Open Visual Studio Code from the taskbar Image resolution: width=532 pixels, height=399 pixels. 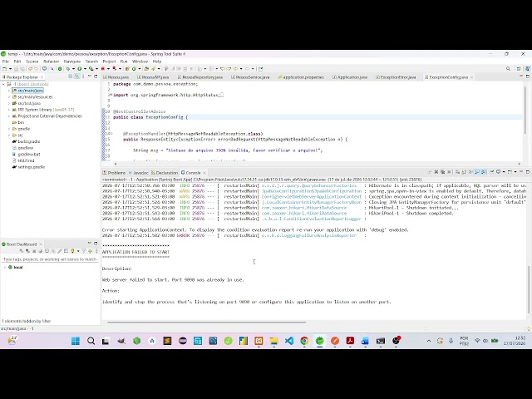pyautogui.click(x=289, y=341)
